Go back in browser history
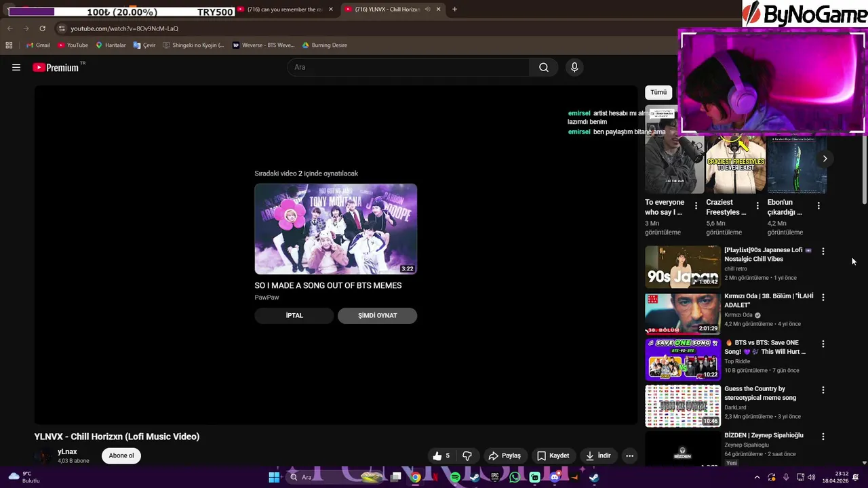This screenshot has height=488, width=868. (x=9, y=28)
